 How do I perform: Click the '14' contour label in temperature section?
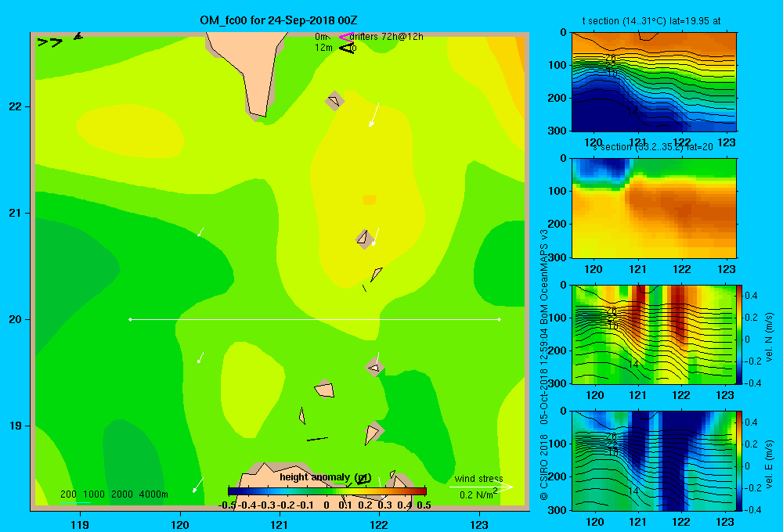(632, 111)
